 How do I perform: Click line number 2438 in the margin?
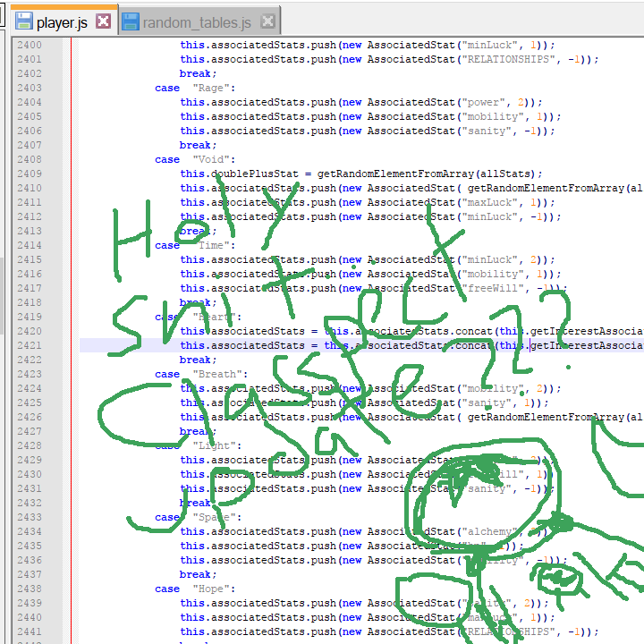[29, 589]
